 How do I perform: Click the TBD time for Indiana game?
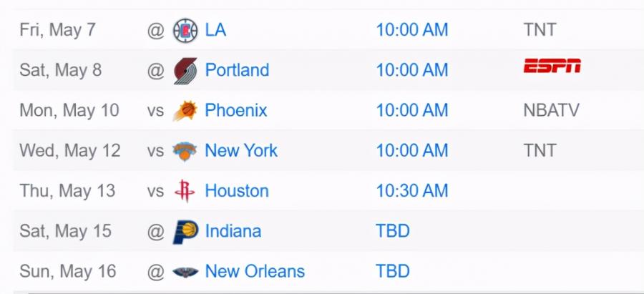point(393,231)
